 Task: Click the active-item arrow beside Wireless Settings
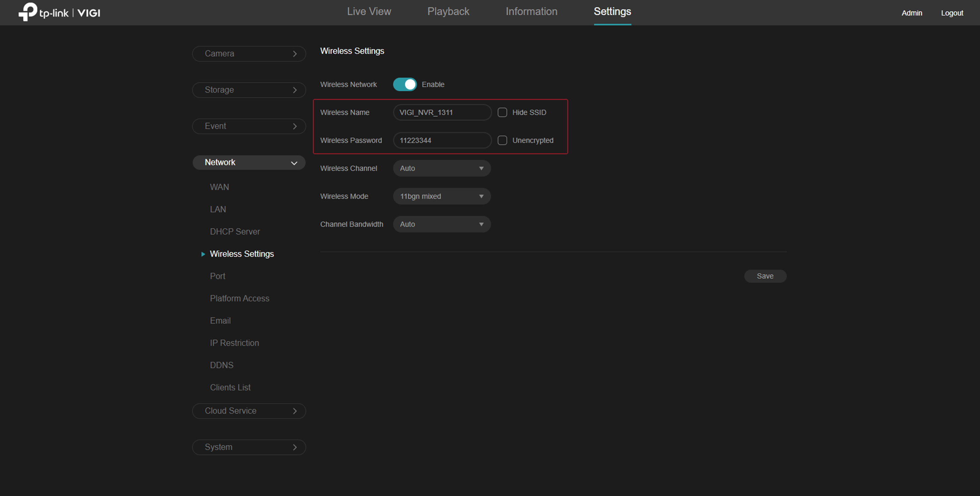coord(203,254)
